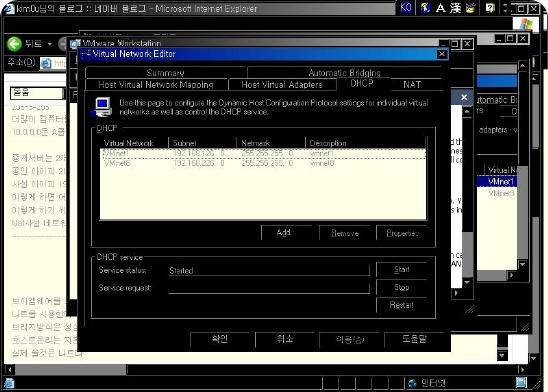Click the IE page icon in address bar
The width and height of the screenshot is (548, 392).
click(46, 63)
